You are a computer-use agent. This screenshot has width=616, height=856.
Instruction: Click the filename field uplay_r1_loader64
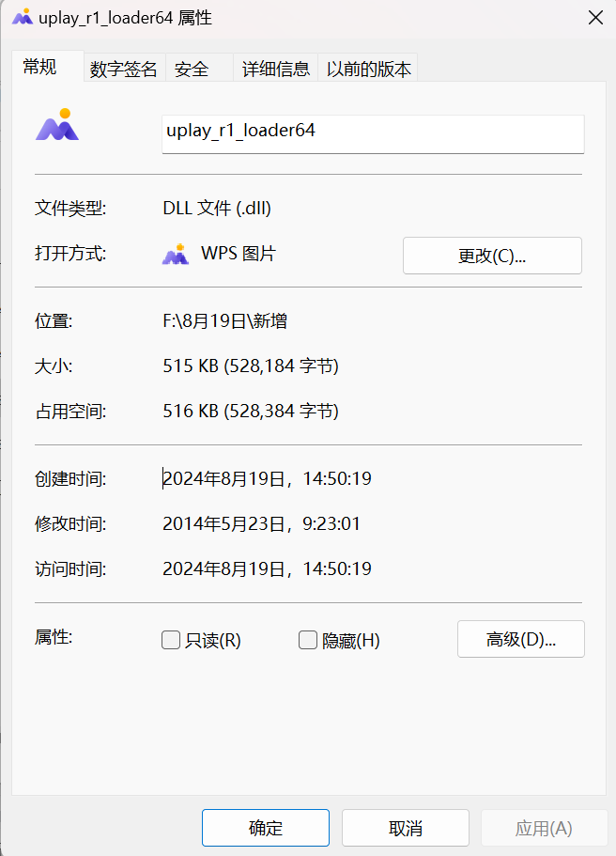[373, 133]
